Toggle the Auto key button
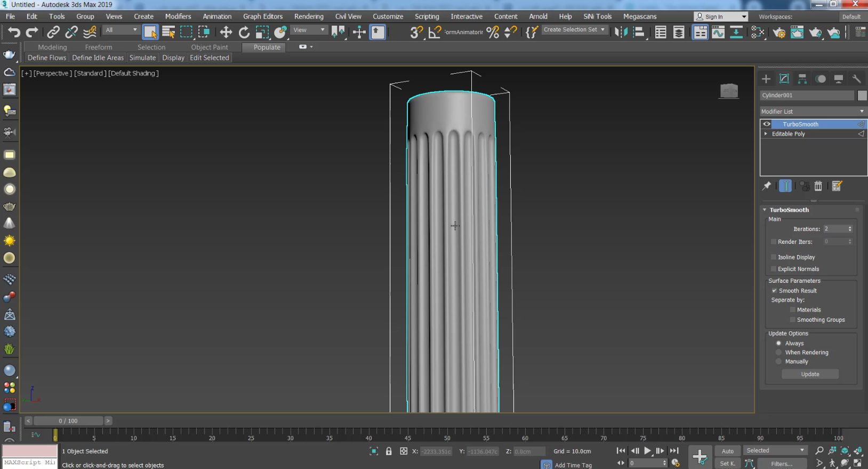The width and height of the screenshot is (868, 469). click(728, 451)
